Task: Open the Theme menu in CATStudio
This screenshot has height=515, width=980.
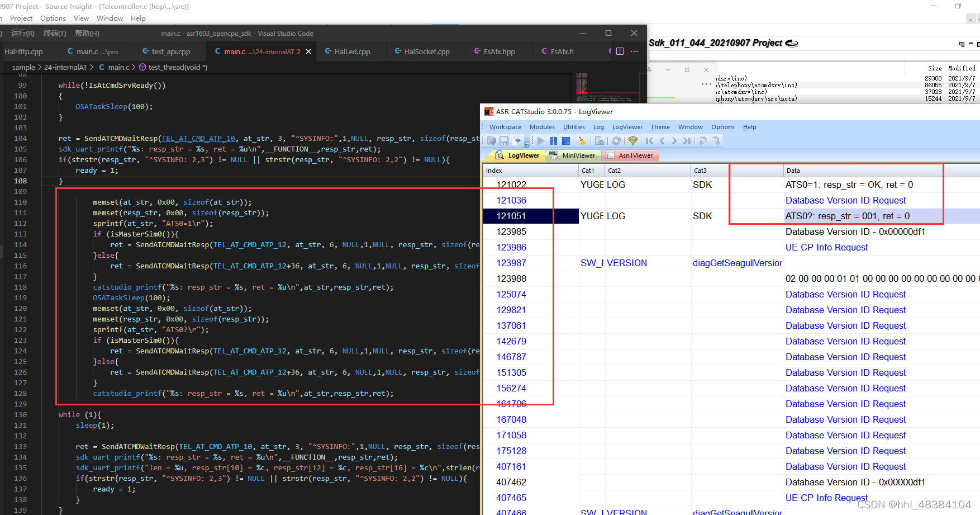Action: click(x=660, y=127)
